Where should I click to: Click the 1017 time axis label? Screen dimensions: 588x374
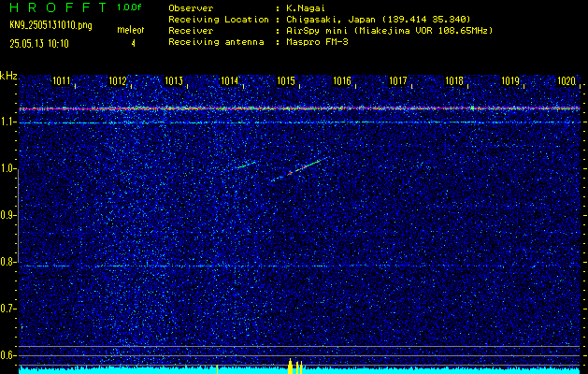click(x=398, y=80)
